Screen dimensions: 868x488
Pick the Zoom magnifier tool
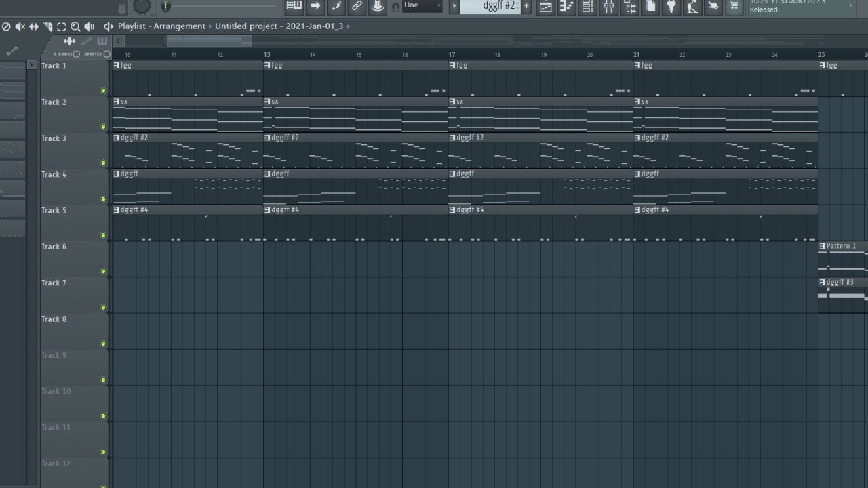pos(75,26)
